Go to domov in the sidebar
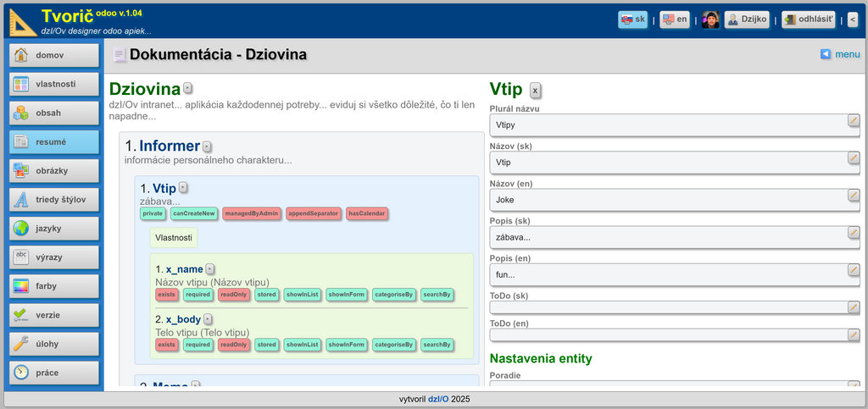 tap(54, 56)
